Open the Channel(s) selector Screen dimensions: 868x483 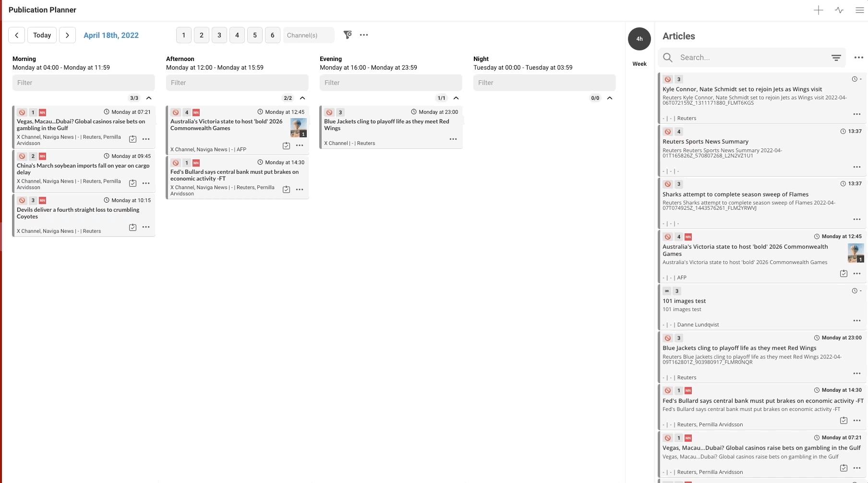pyautogui.click(x=308, y=35)
